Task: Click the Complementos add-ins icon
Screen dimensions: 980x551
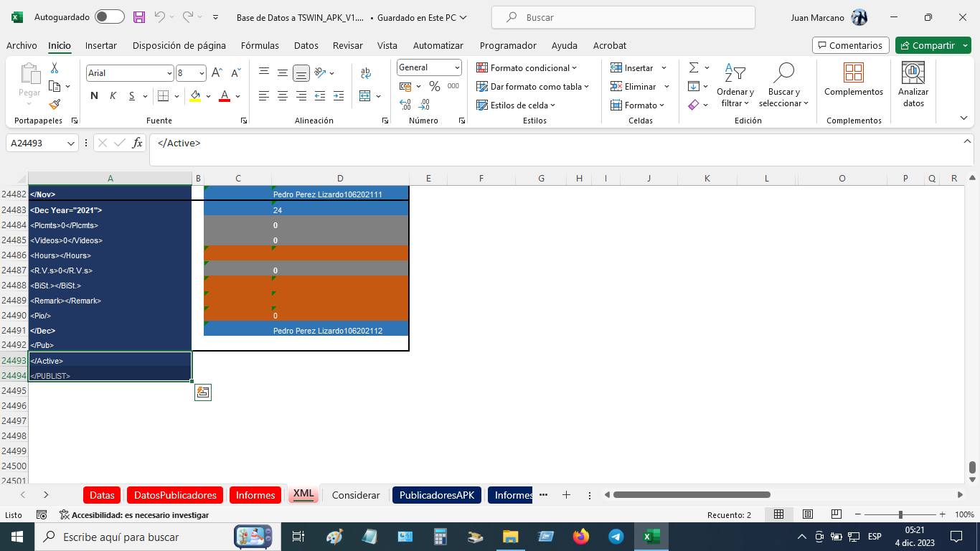Action: 853,80
